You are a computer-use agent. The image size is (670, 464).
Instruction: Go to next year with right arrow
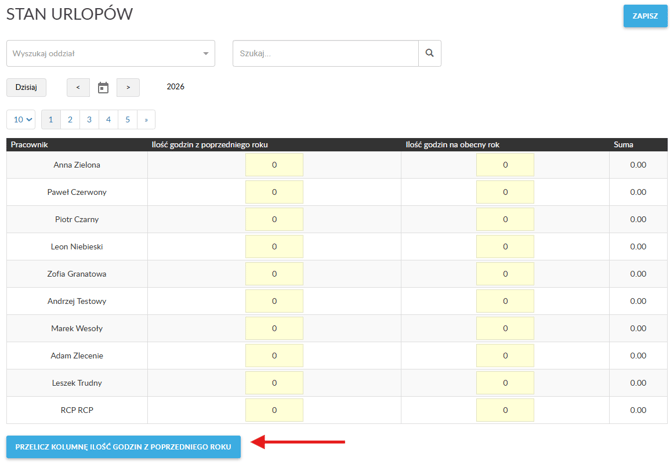(x=128, y=88)
